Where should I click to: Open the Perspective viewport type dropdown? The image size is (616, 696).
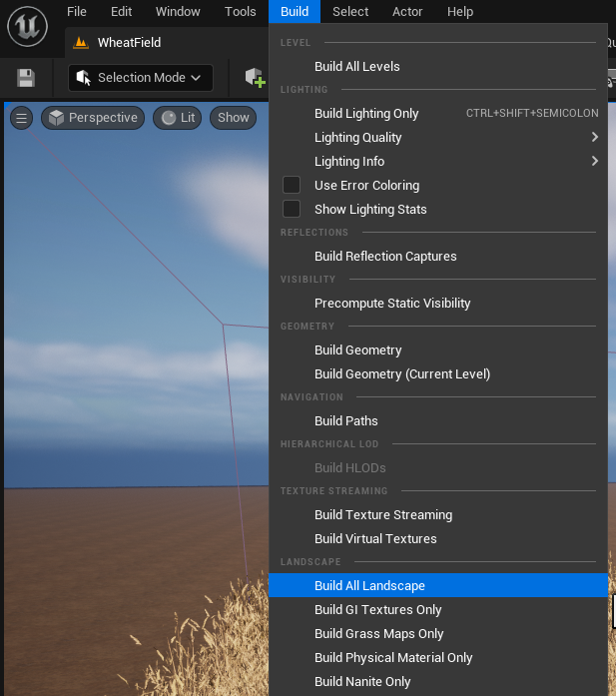[93, 118]
